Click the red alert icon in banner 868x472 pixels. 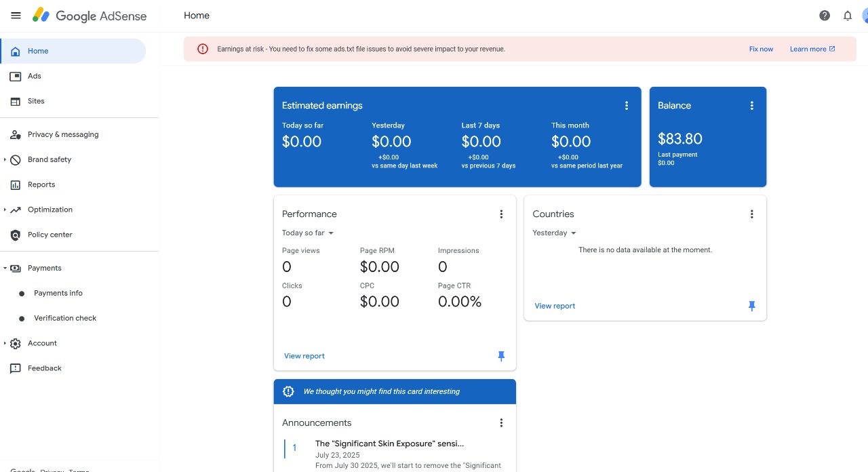coord(203,49)
